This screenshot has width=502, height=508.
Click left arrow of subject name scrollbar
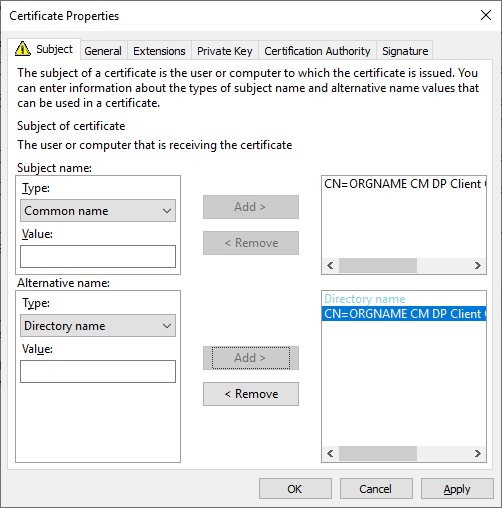tap(330, 265)
